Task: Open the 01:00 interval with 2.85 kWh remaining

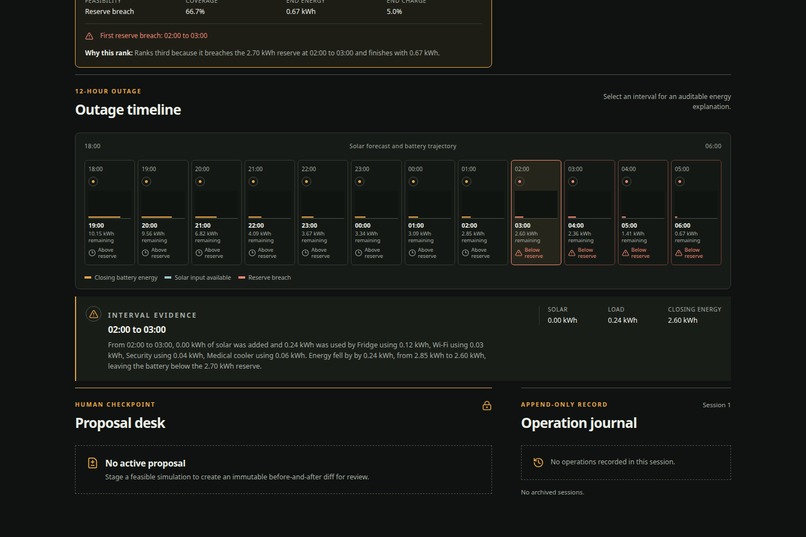Action: tap(483, 213)
